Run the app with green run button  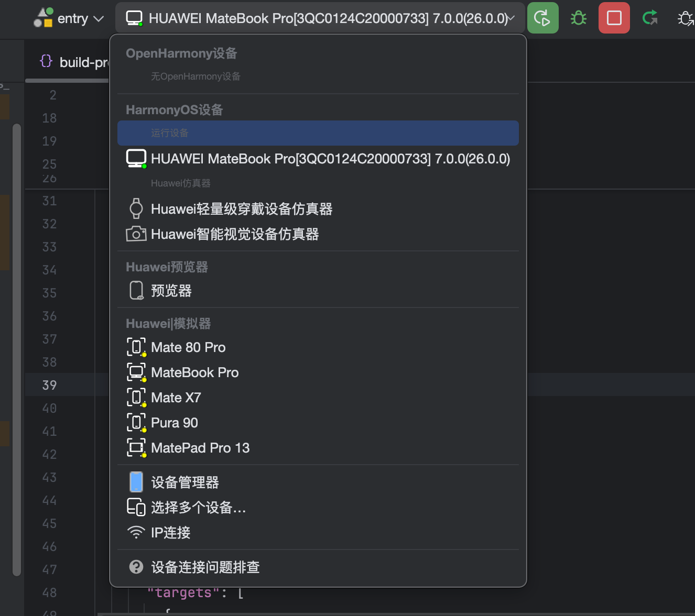click(542, 18)
